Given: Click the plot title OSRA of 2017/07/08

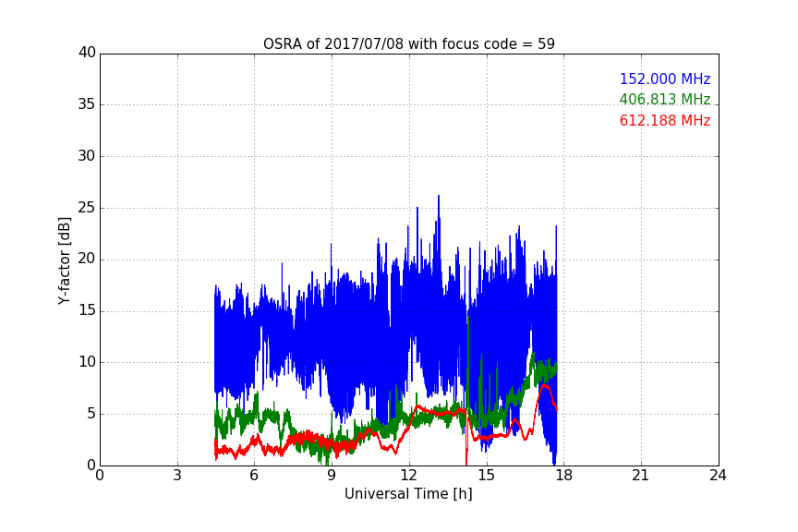Looking at the screenshot, I should pyautogui.click(x=408, y=43).
